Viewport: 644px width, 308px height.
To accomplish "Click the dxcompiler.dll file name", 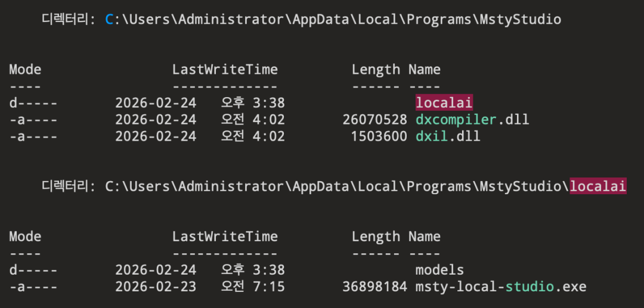I will pyautogui.click(x=472, y=120).
